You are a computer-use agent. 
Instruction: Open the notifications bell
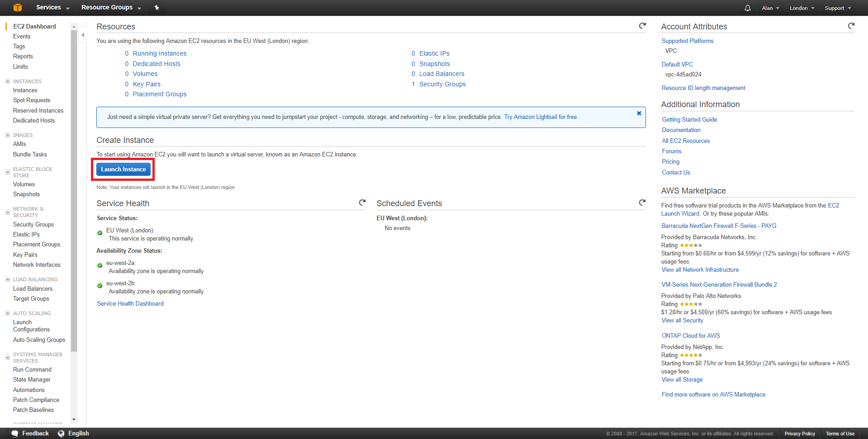[x=748, y=8]
